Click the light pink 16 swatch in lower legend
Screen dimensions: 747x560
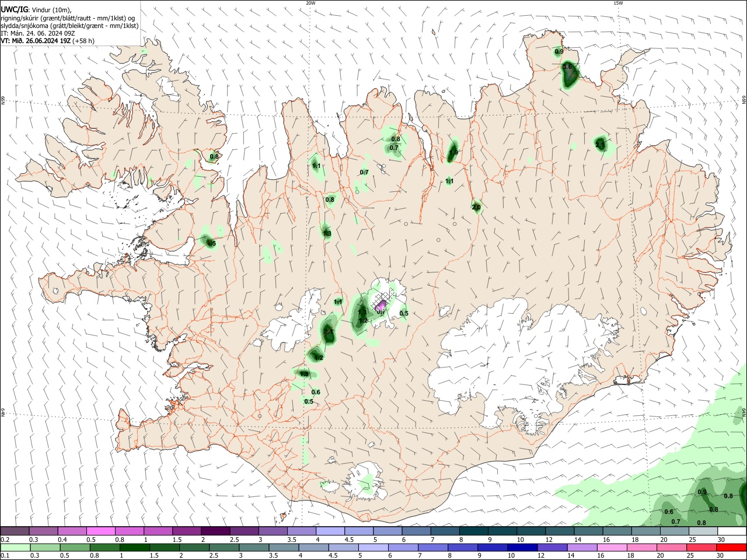click(x=611, y=547)
